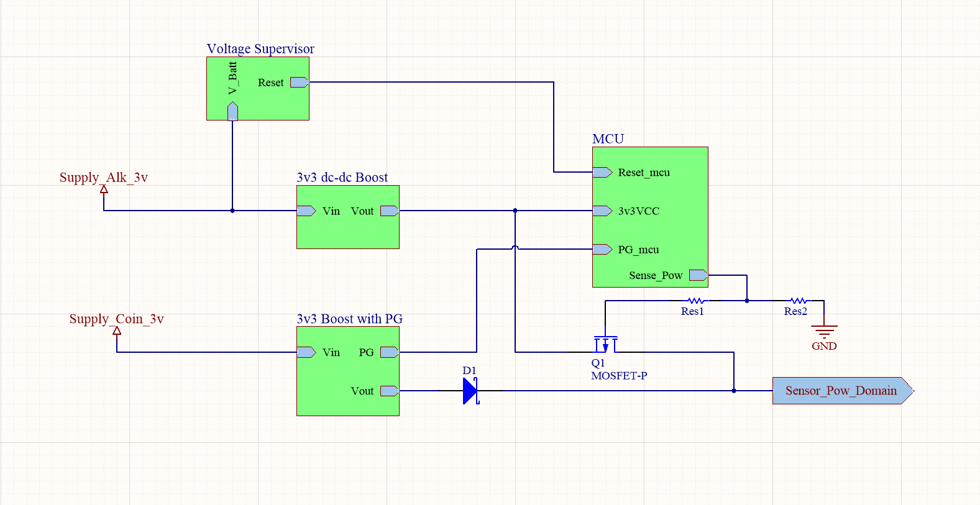The width and height of the screenshot is (980, 505).
Task: Click the 'Res2' designator label
Action: [x=795, y=311]
